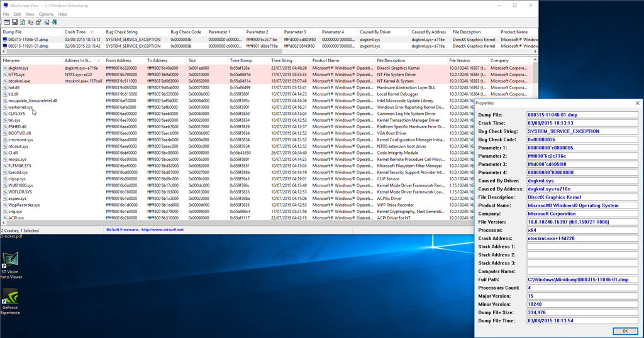Click the Save Selected Items floppy icon

coord(15,22)
